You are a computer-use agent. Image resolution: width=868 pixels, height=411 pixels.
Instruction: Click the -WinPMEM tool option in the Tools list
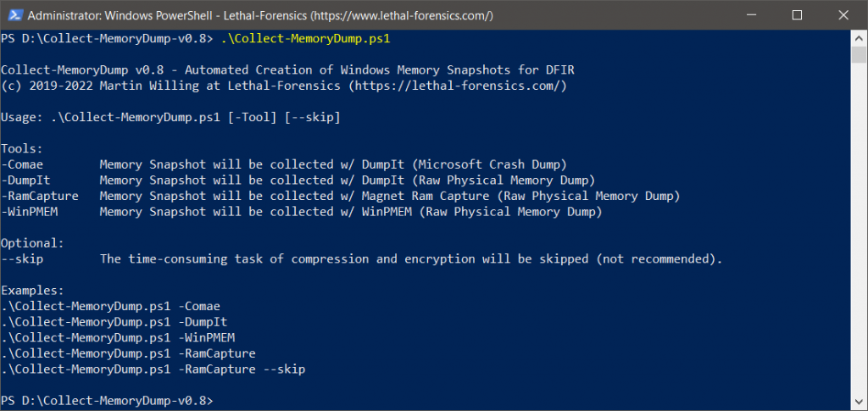pyautogui.click(x=32, y=213)
